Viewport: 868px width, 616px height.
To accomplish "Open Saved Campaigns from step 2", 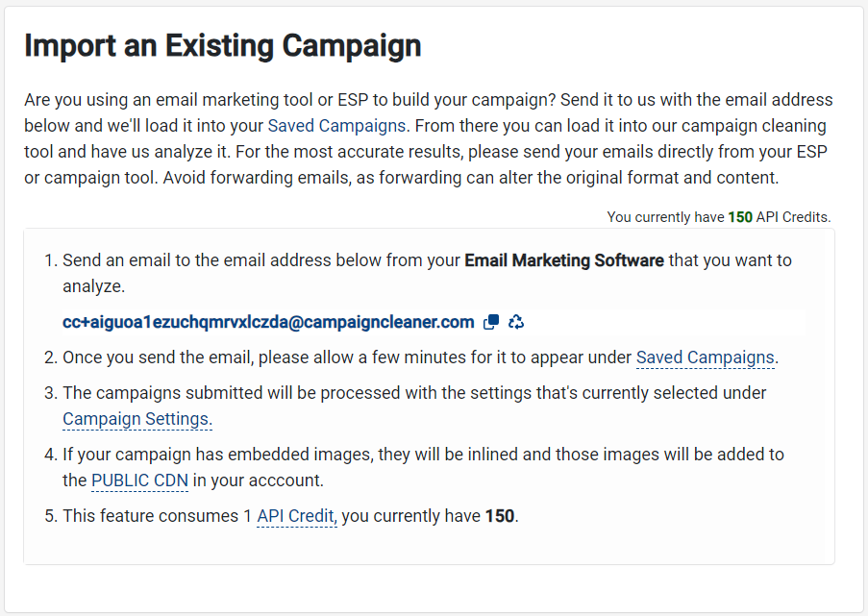I will coord(705,357).
